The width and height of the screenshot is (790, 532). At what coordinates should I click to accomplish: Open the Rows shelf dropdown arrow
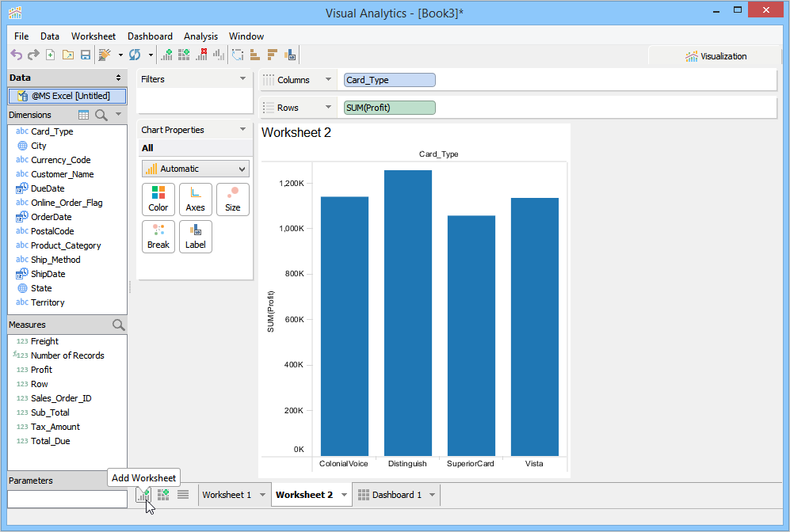[329, 107]
